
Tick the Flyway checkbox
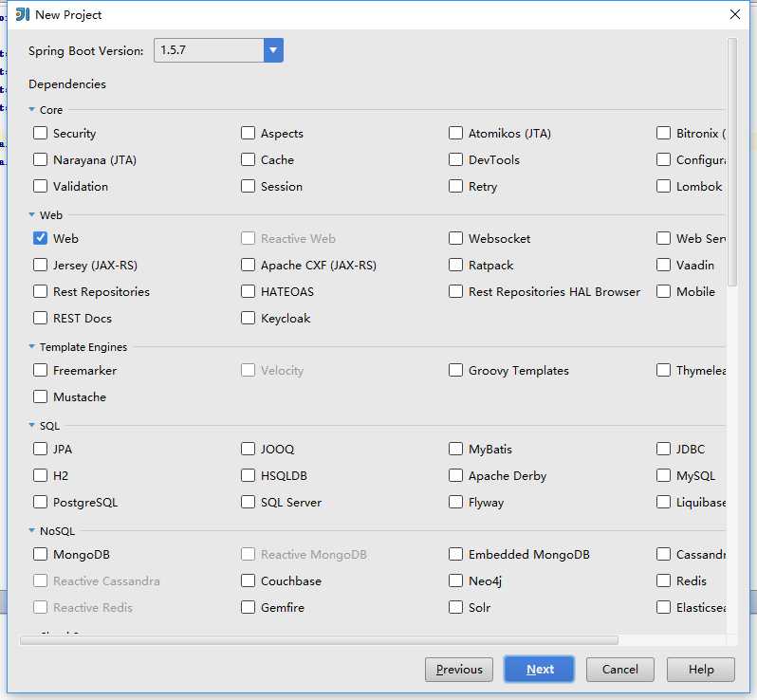455,502
